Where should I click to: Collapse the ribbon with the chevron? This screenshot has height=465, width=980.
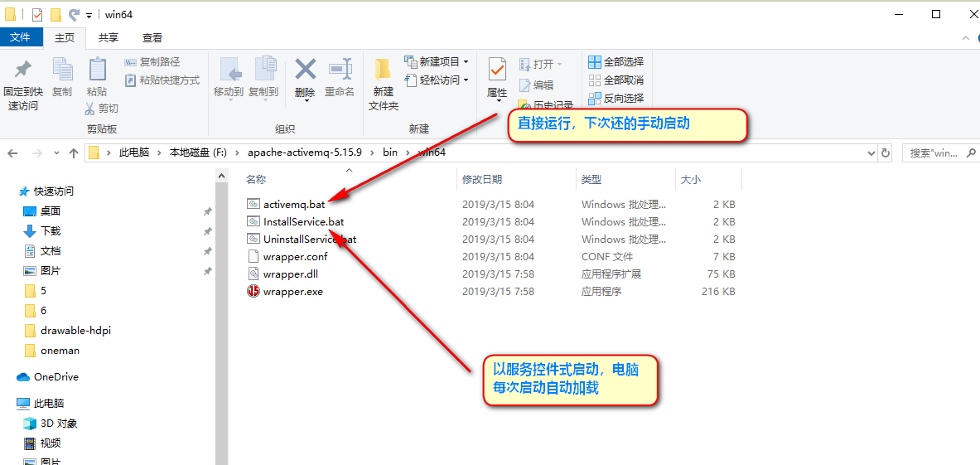(966, 38)
